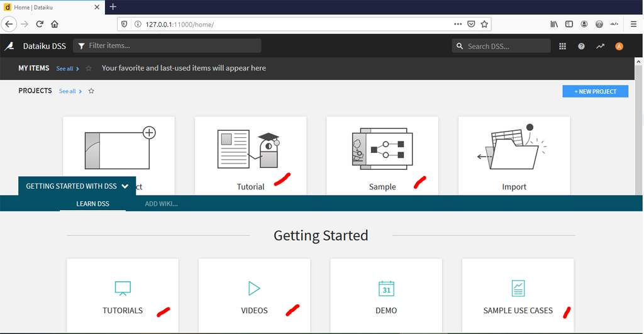
Task: Open the activity trend line icon
Action: point(601,47)
